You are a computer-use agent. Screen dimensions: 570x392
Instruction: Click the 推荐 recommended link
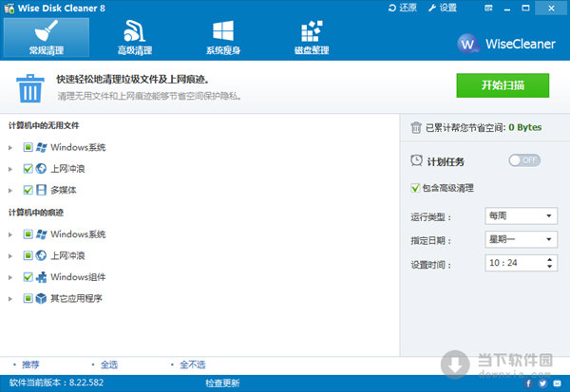30,364
